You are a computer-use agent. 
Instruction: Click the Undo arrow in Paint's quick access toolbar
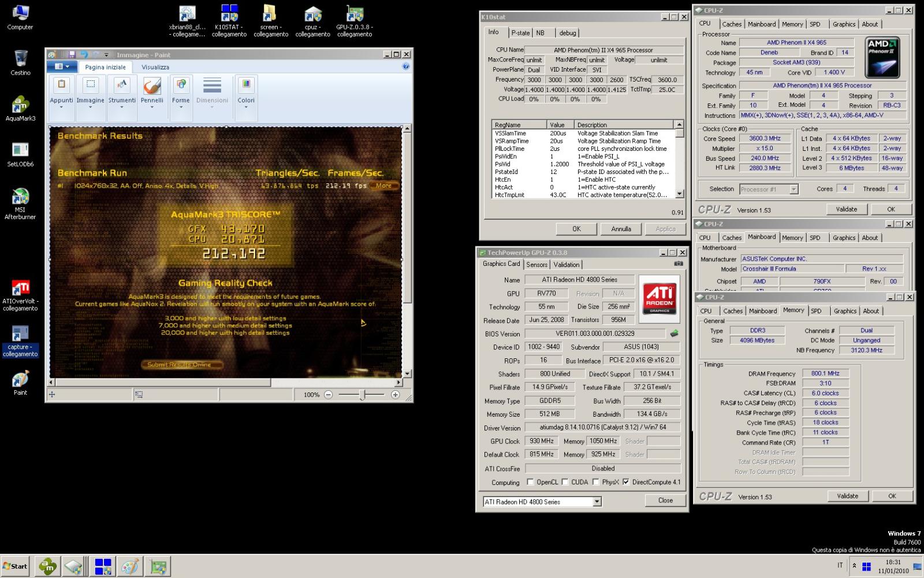point(84,54)
